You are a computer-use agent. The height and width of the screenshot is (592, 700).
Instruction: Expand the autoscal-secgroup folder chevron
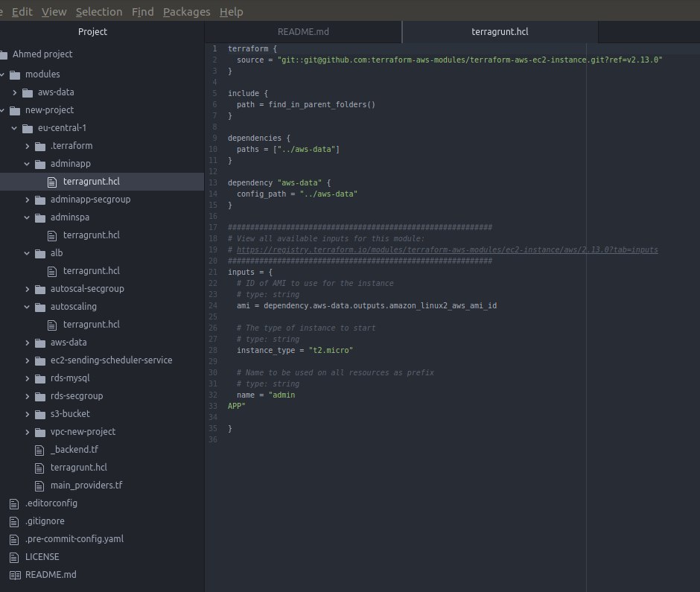pyautogui.click(x=28, y=289)
